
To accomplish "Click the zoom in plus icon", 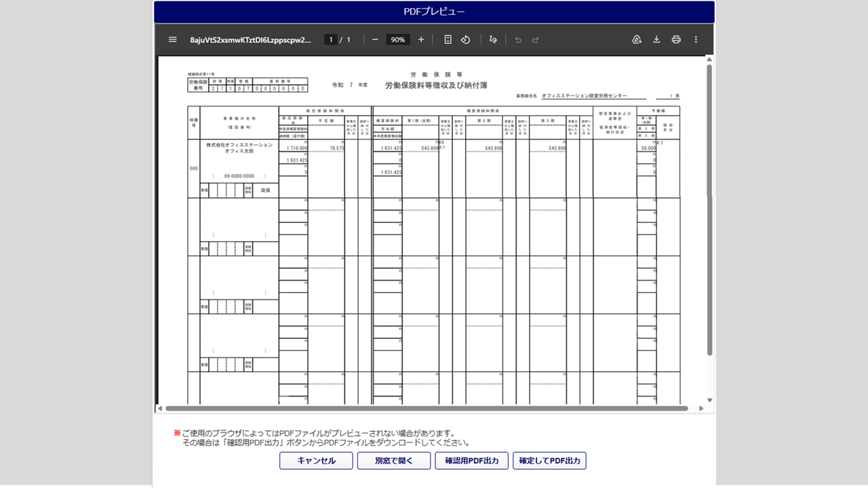I will tap(421, 40).
